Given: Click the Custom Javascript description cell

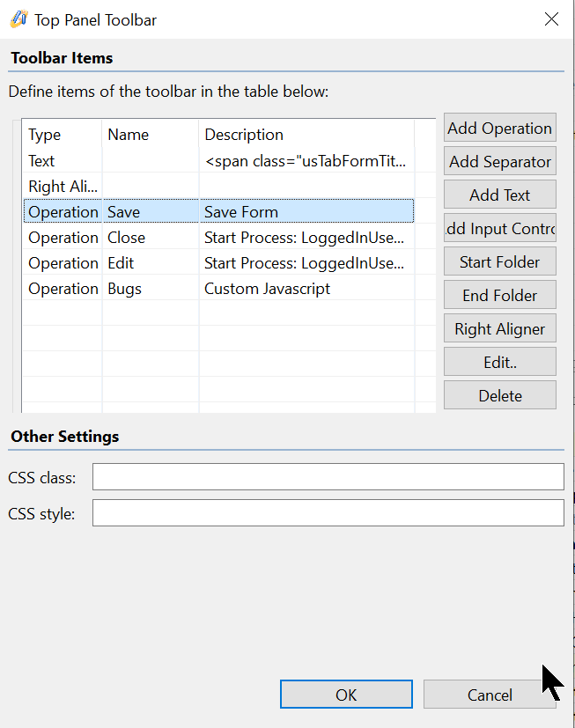Looking at the screenshot, I should 306,289.
